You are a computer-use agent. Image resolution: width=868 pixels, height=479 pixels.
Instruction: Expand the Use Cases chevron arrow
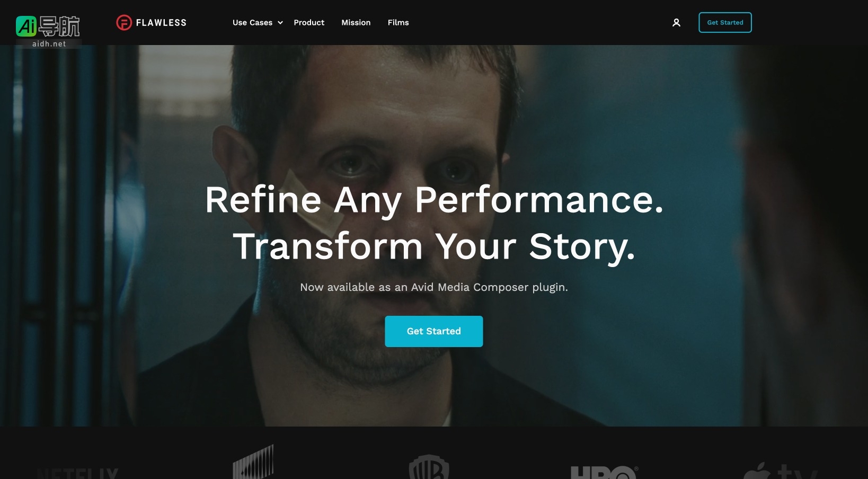point(280,23)
